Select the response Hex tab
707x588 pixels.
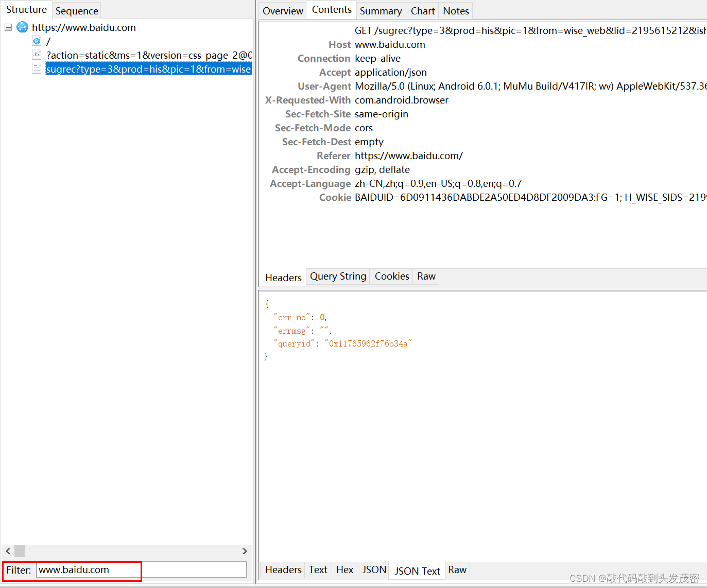point(344,569)
